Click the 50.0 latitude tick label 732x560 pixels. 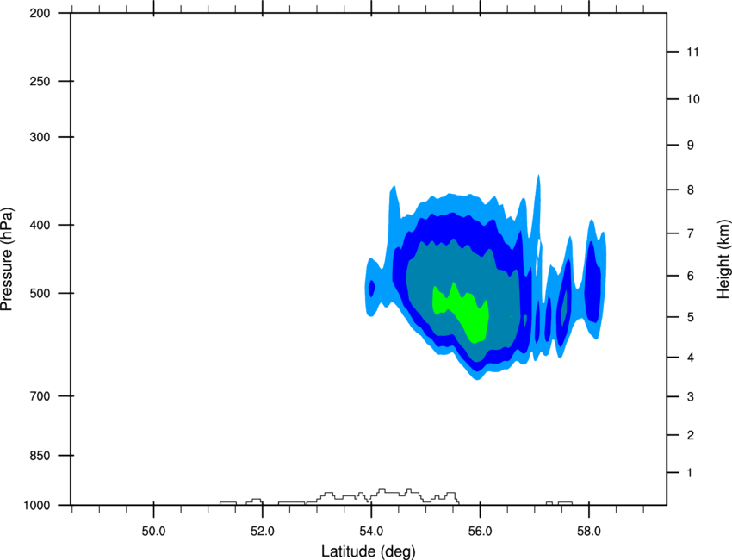point(153,531)
